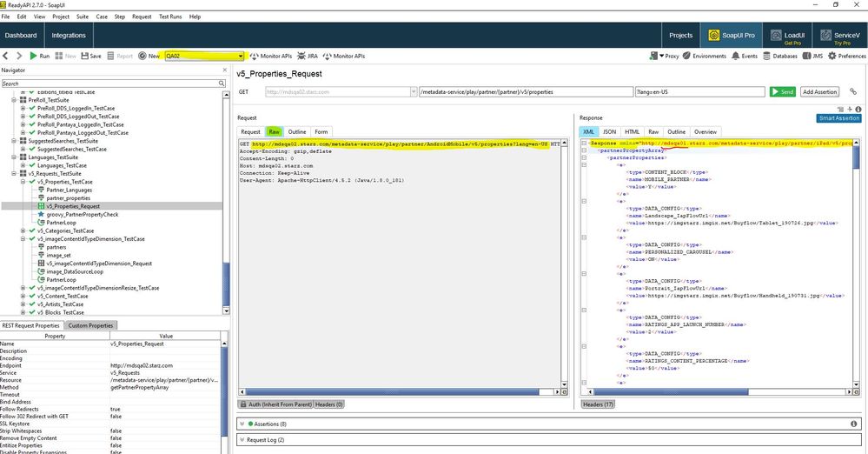Go back with navigation arrow
The height and width of the screenshot is (454, 868).
point(6,56)
